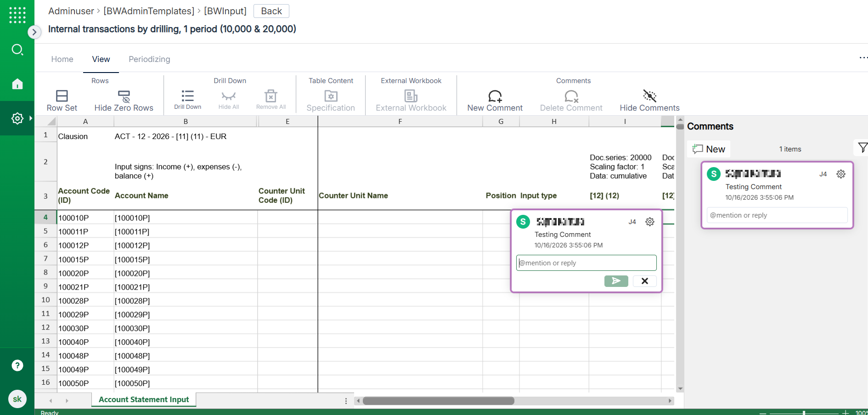Open the Adminuser breadcrumb
The width and height of the screenshot is (868, 415).
[71, 11]
